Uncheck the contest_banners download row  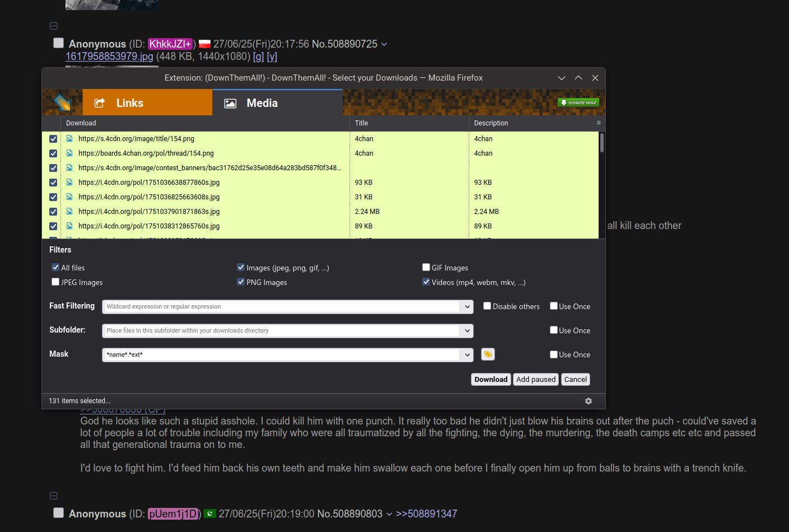(53, 168)
